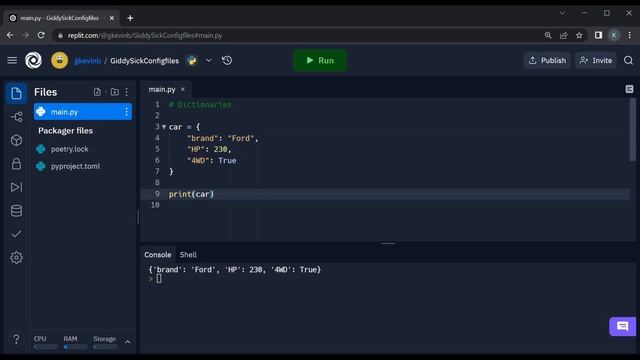This screenshot has height=360, width=640.
Task: Click the editor-console divider handle
Action: [x=388, y=243]
